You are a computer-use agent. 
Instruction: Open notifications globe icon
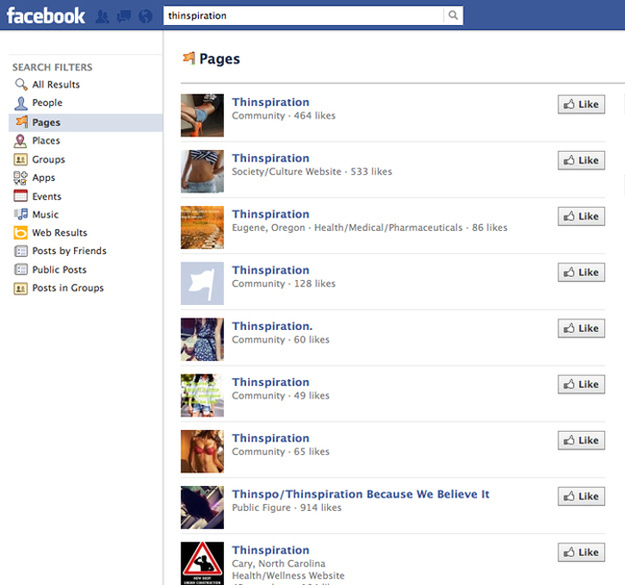tap(145, 16)
